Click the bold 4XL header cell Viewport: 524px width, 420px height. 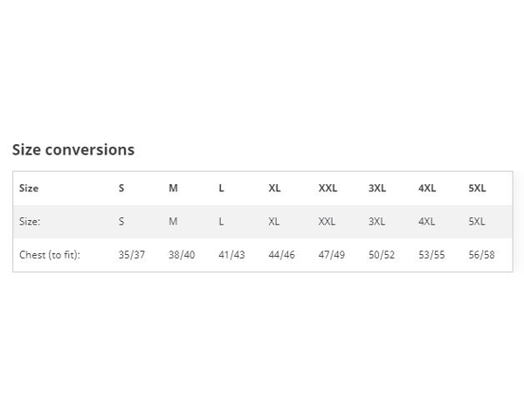coord(427,188)
